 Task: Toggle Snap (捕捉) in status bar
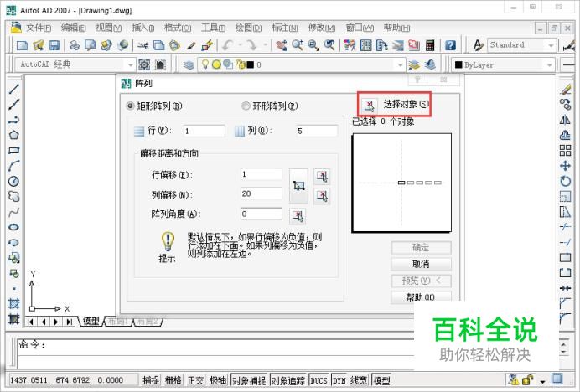click(x=151, y=379)
